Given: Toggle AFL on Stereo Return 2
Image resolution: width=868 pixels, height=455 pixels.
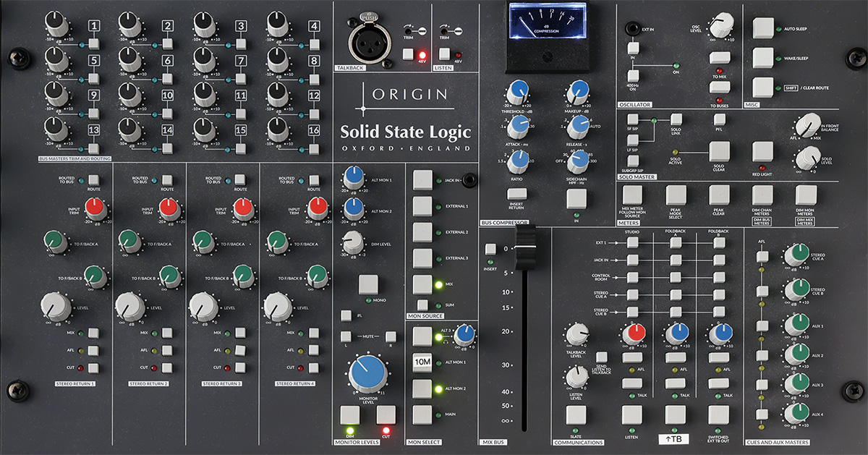Looking at the screenshot, I should (x=168, y=351).
